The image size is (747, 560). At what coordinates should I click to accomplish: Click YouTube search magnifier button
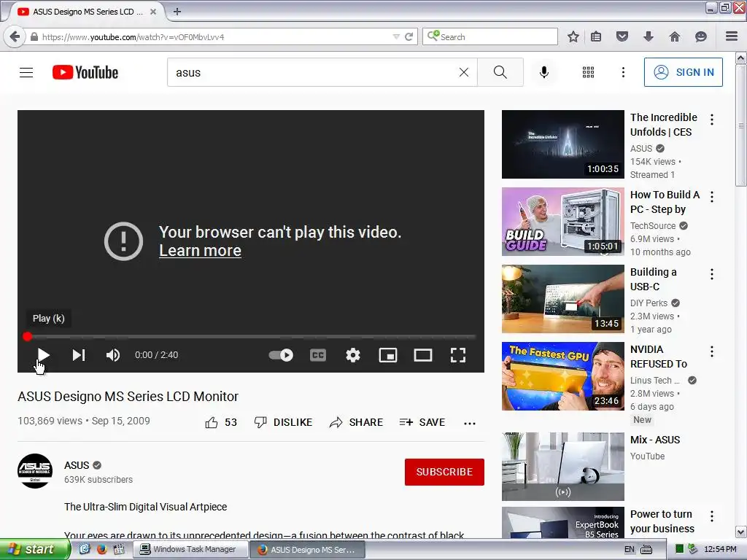500,72
